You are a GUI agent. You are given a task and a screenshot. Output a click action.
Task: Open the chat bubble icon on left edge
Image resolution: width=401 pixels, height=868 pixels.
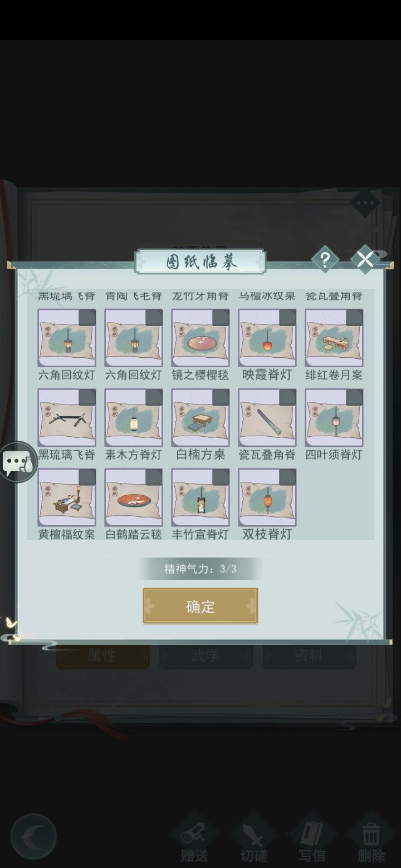(18, 462)
